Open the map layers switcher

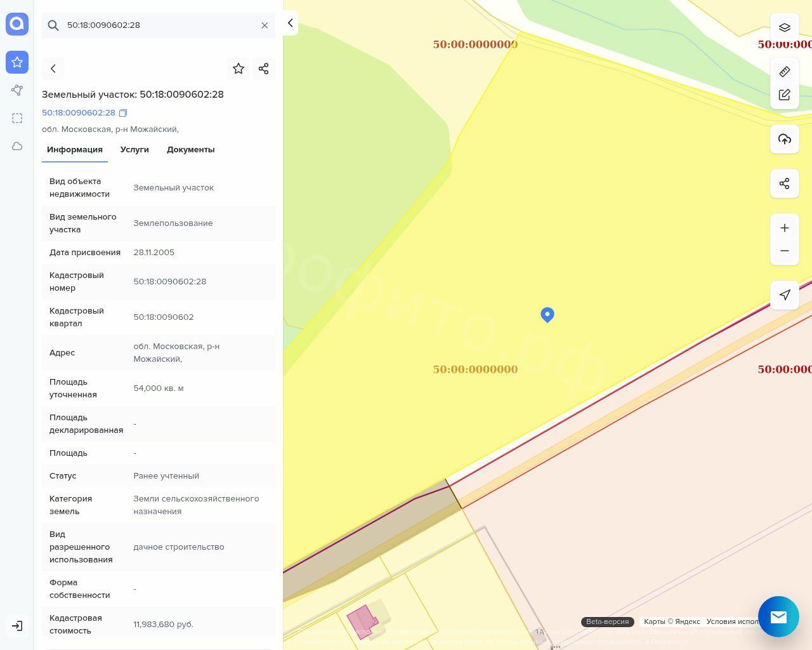pos(785,27)
